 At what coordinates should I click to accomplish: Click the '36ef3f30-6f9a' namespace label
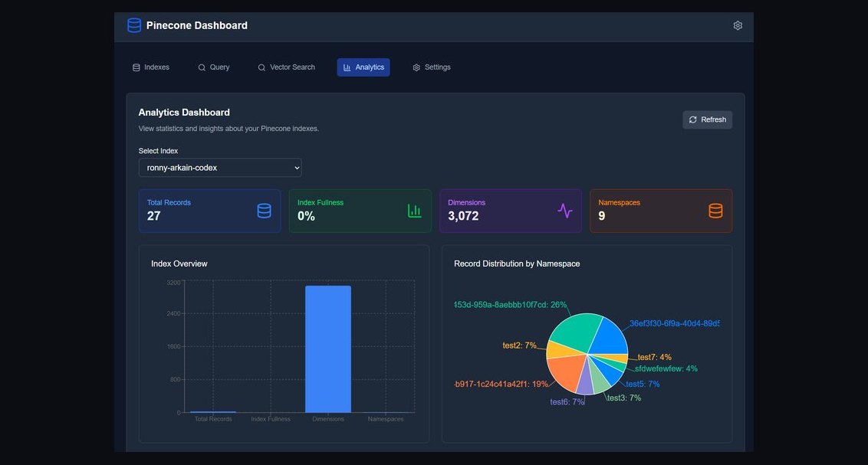pyautogui.click(x=674, y=323)
